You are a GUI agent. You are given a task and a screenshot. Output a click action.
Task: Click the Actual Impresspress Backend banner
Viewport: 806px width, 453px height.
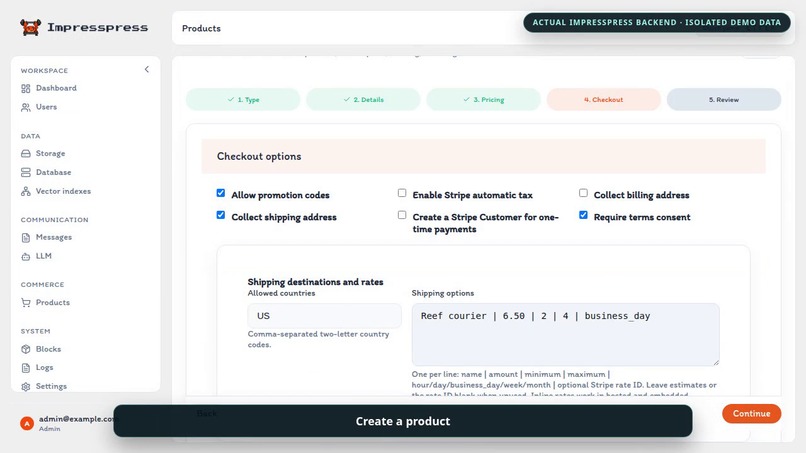point(656,23)
